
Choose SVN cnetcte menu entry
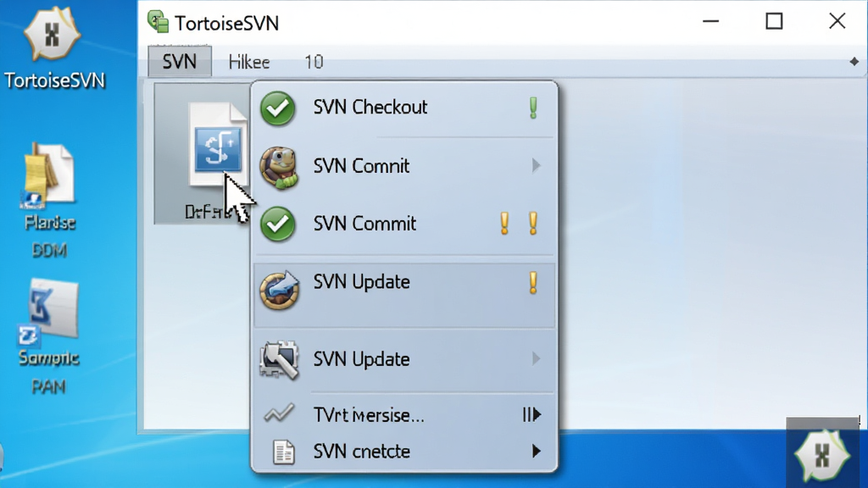tap(404, 452)
